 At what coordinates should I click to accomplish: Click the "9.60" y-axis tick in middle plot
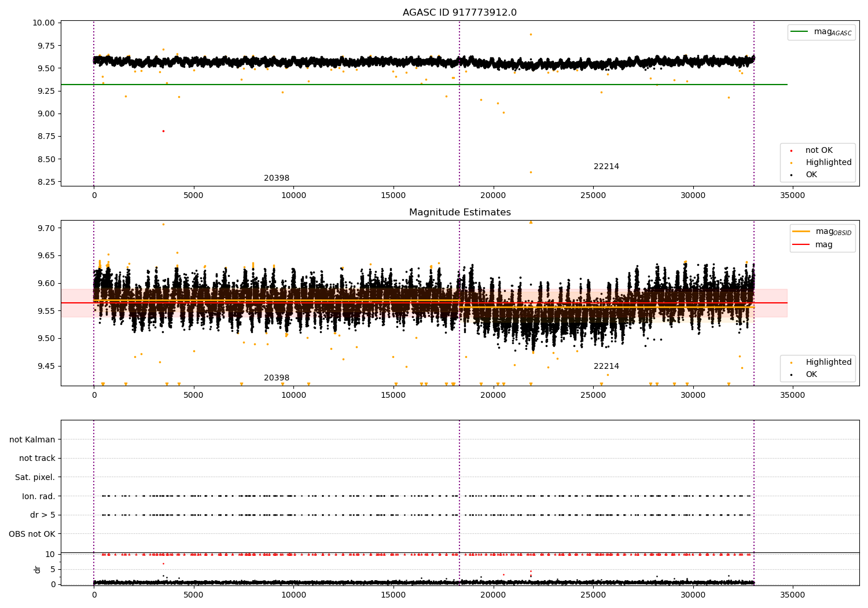47,284
